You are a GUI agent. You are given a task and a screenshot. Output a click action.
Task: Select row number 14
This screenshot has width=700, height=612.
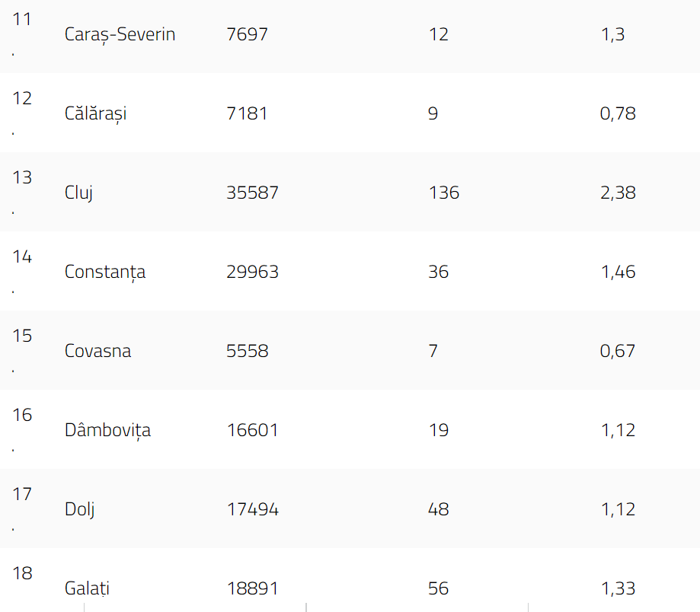(x=22, y=257)
